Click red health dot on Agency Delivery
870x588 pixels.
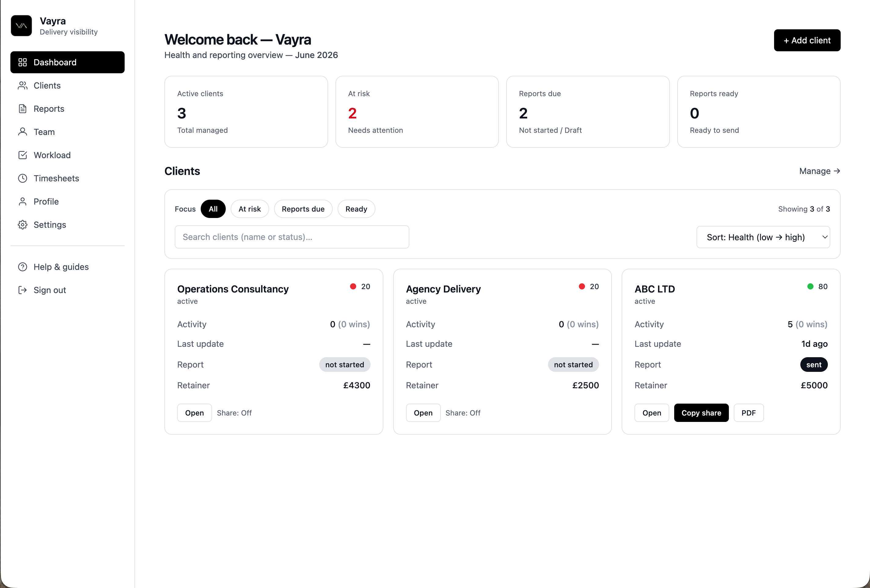[582, 286]
